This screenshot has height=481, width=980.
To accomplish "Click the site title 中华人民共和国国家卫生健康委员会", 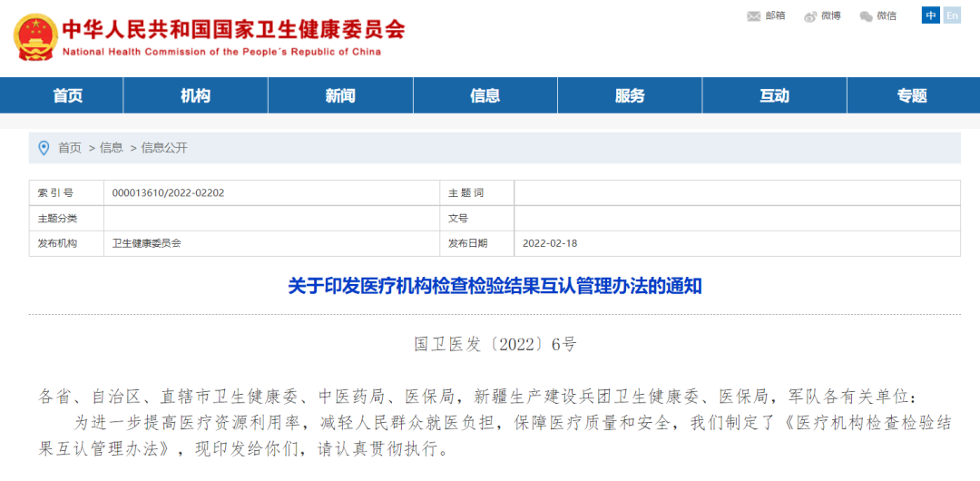I will 233,29.
